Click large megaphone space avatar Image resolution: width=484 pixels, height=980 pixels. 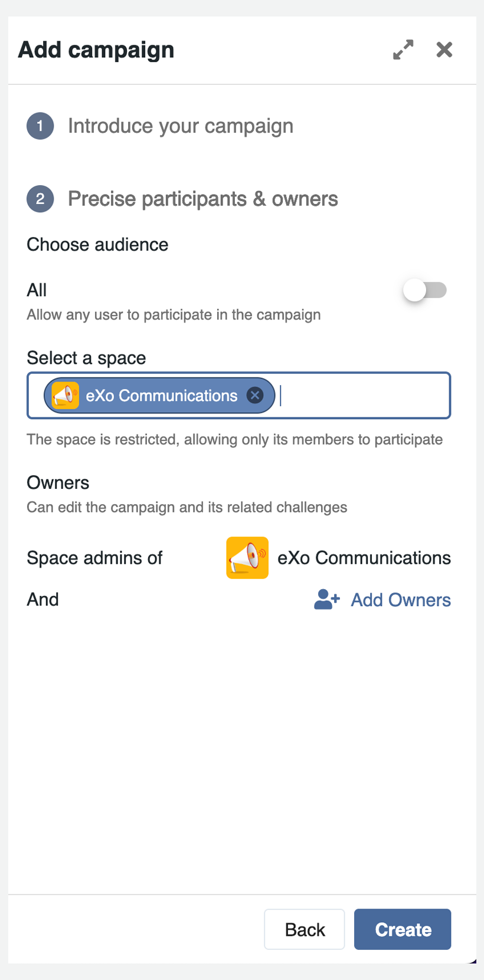(247, 558)
